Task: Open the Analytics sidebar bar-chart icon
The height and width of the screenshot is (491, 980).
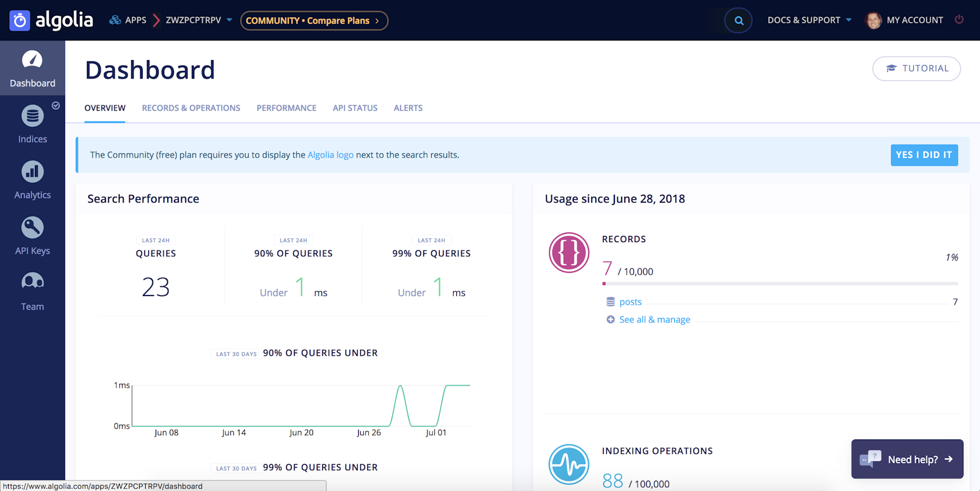Action: 32,172
